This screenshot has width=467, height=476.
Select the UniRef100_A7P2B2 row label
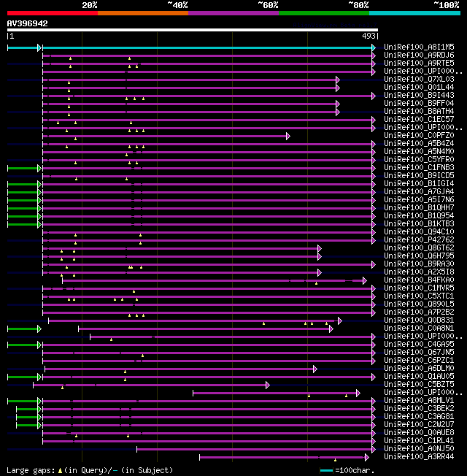click(419, 312)
